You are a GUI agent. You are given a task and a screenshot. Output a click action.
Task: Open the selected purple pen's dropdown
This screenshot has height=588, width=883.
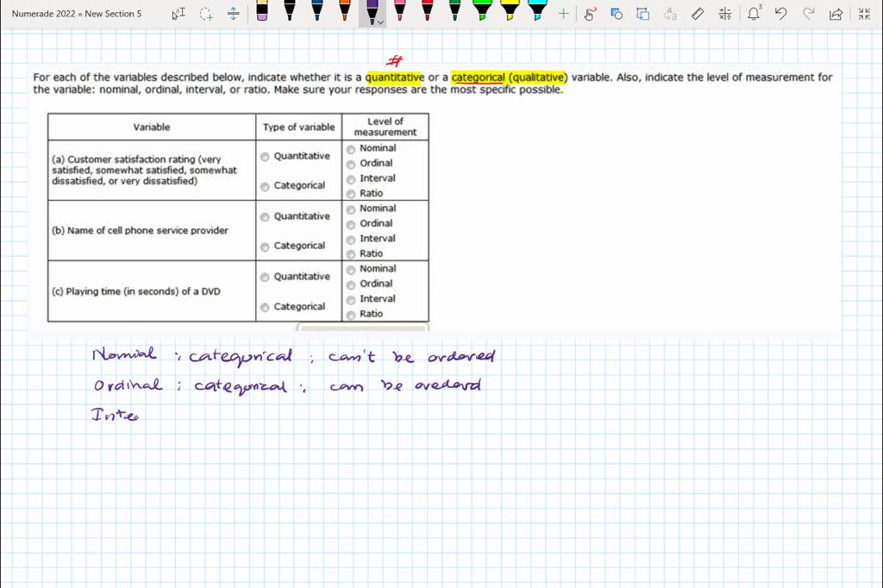[x=380, y=23]
